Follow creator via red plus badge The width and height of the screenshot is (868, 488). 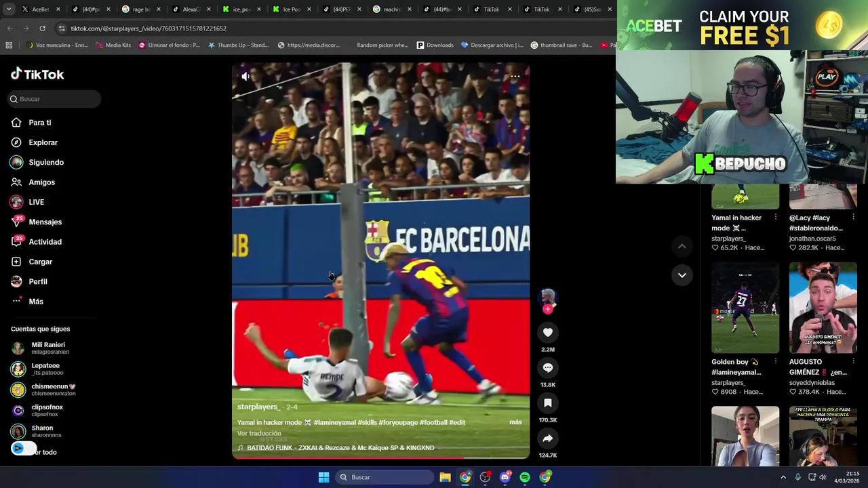pos(548,309)
